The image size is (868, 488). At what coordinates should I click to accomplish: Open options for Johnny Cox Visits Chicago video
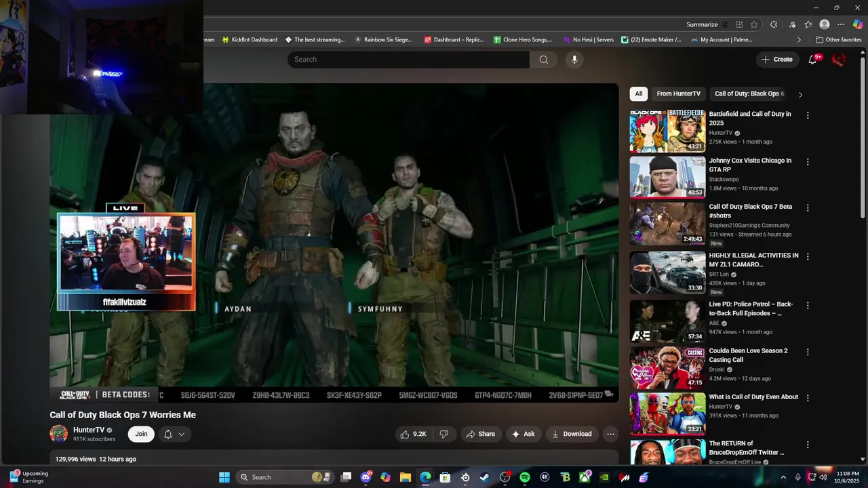(x=808, y=162)
